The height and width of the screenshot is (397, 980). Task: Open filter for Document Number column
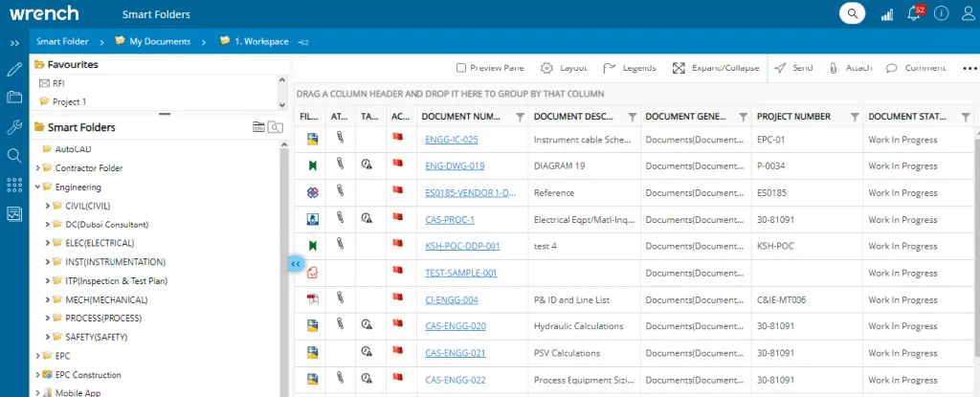pyautogui.click(x=520, y=117)
